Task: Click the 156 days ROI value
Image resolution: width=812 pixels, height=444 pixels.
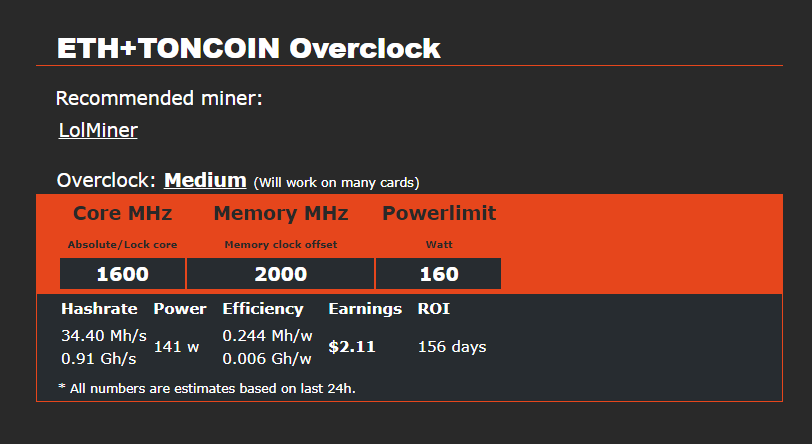Action: pyautogui.click(x=452, y=347)
